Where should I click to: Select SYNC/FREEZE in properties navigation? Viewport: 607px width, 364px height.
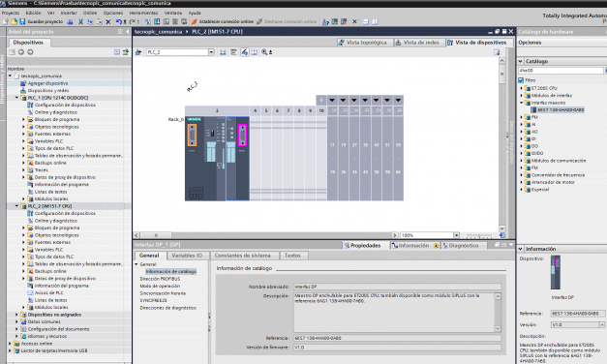coord(153,300)
